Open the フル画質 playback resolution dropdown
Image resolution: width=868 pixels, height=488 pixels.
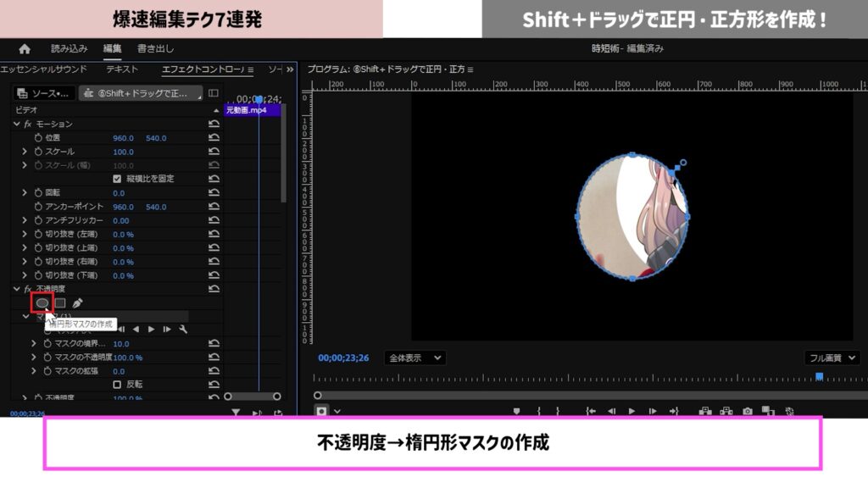pos(832,358)
